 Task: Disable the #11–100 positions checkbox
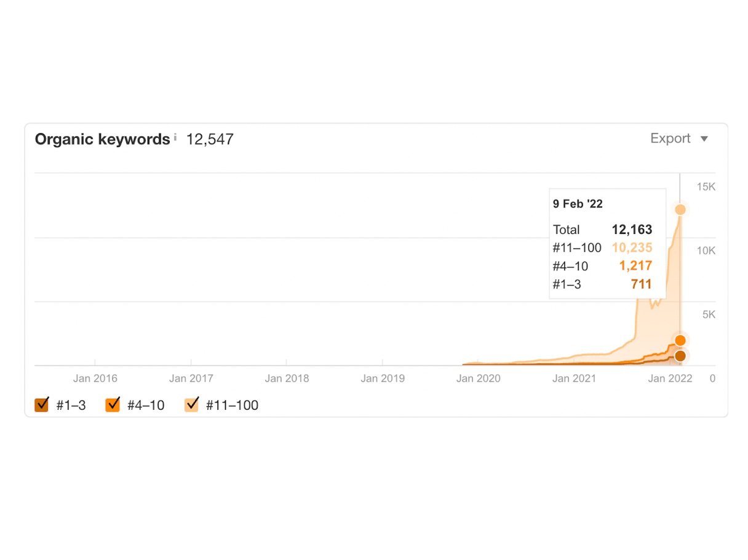(192, 405)
